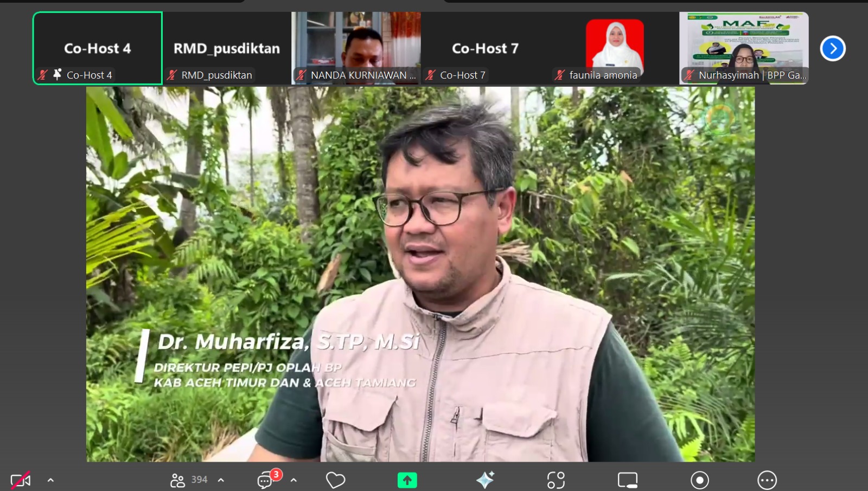Screen dimensions: 868x491
Task: Expand the video options chevron
Action: coord(50,480)
